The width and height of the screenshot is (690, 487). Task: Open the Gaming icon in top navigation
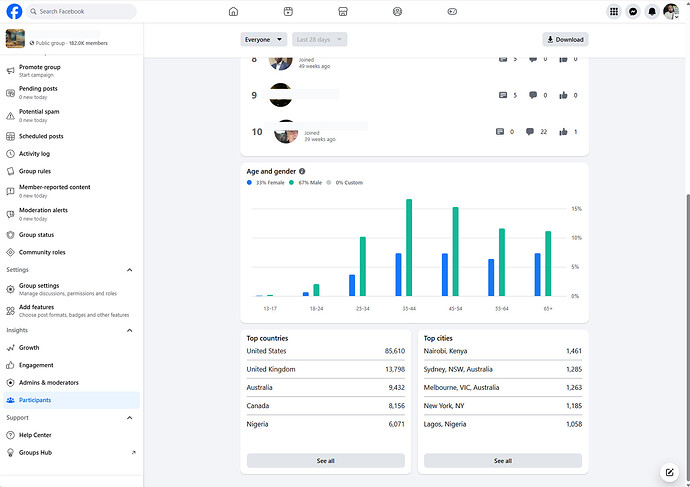click(x=451, y=12)
